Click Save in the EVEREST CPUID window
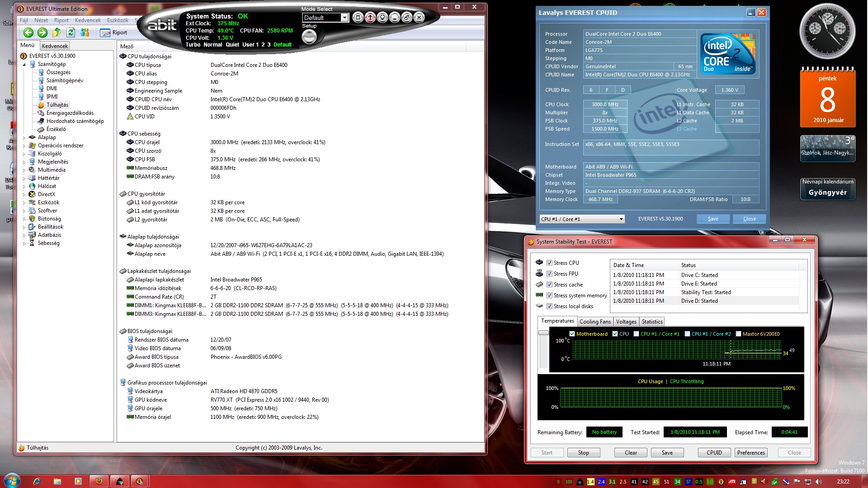Viewport: 868px width, 488px height. pyautogui.click(x=713, y=219)
